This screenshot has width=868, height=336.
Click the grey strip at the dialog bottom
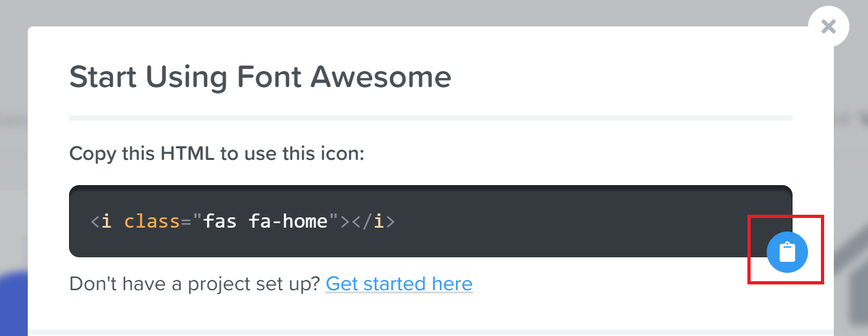click(430, 333)
